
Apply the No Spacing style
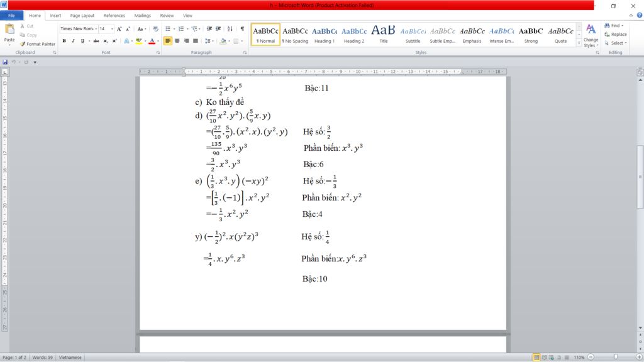[x=296, y=35]
